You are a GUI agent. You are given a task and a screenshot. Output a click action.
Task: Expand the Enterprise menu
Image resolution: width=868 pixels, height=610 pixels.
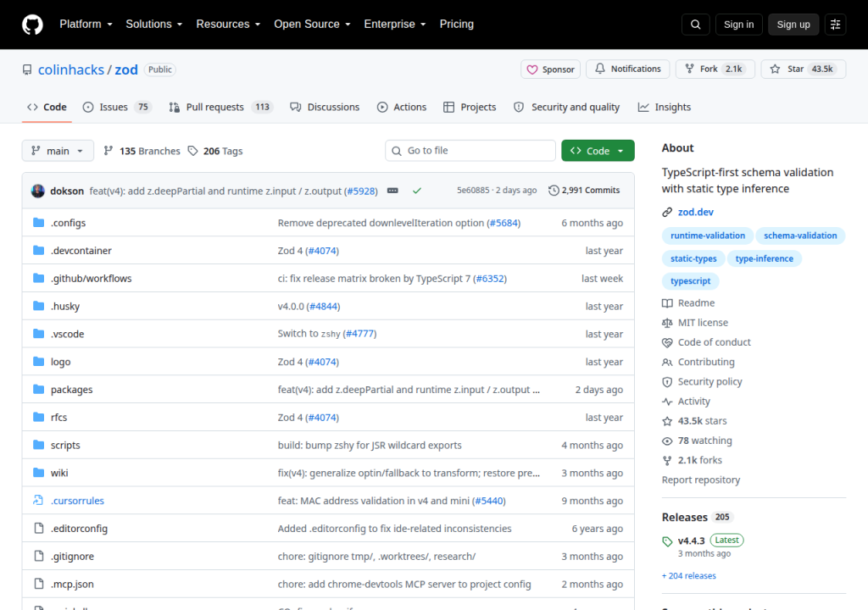395,25
